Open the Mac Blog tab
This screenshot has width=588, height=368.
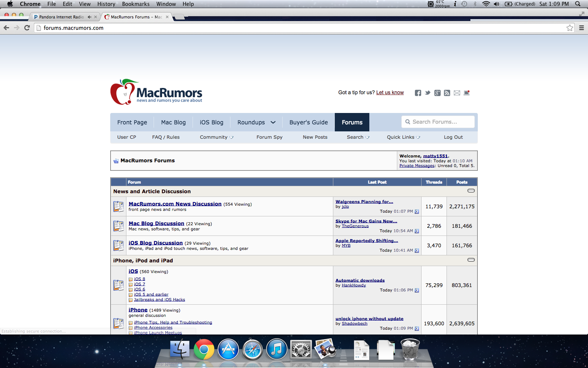click(x=173, y=122)
